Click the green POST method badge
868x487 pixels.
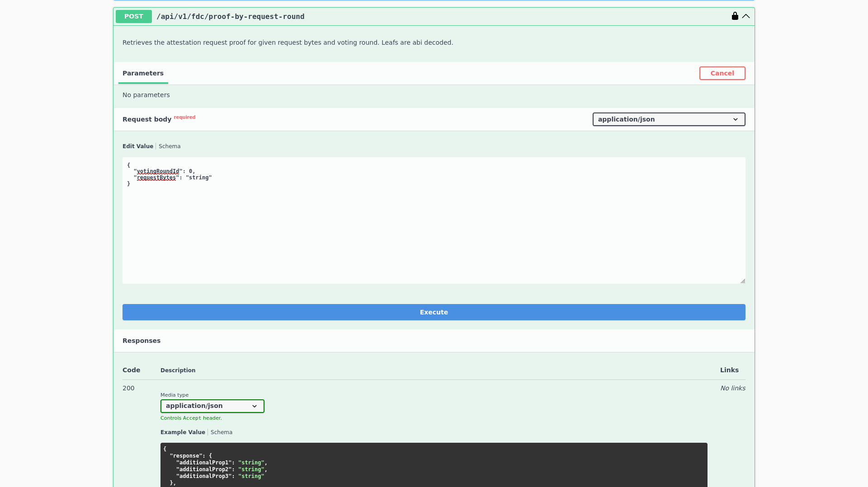point(133,16)
